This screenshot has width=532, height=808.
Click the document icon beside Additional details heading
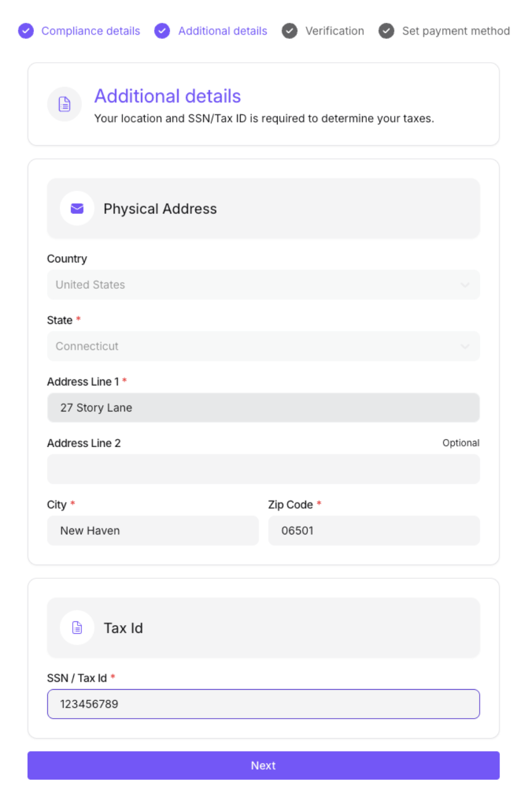point(65,104)
